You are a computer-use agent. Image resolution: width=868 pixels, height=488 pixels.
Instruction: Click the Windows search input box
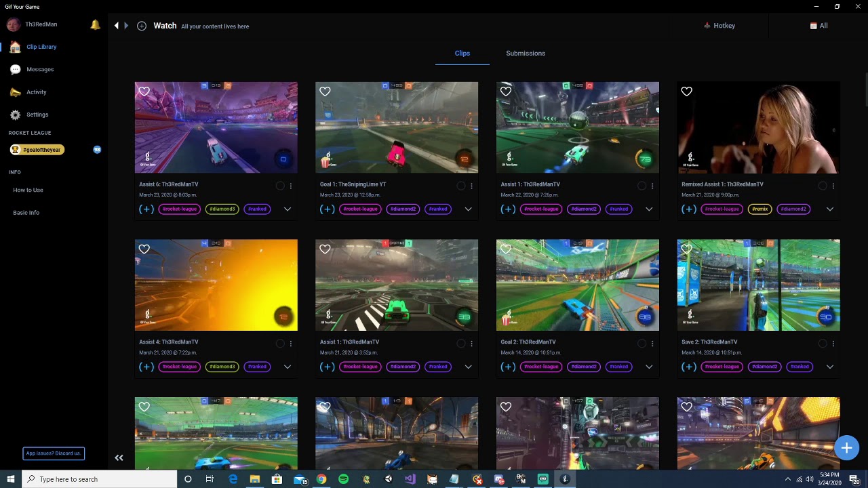coord(99,479)
